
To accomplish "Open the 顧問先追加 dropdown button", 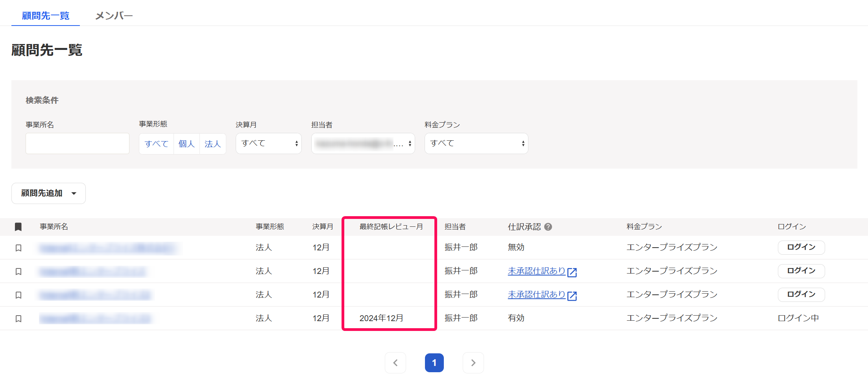I will (x=48, y=193).
